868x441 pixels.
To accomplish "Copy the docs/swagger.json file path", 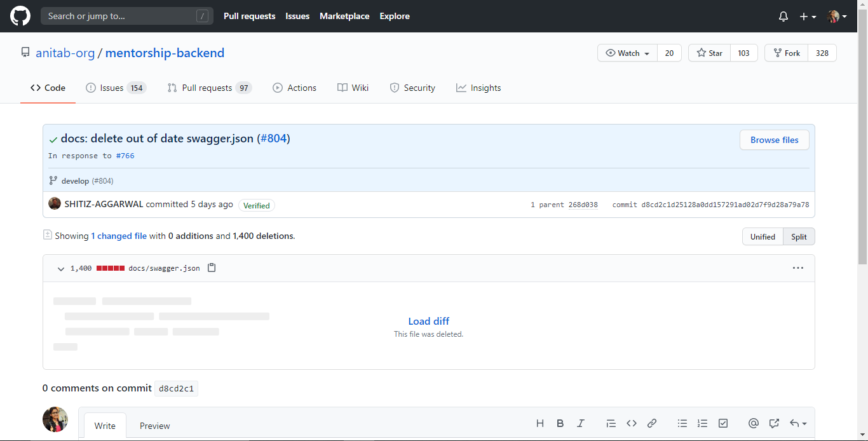I will tap(212, 268).
